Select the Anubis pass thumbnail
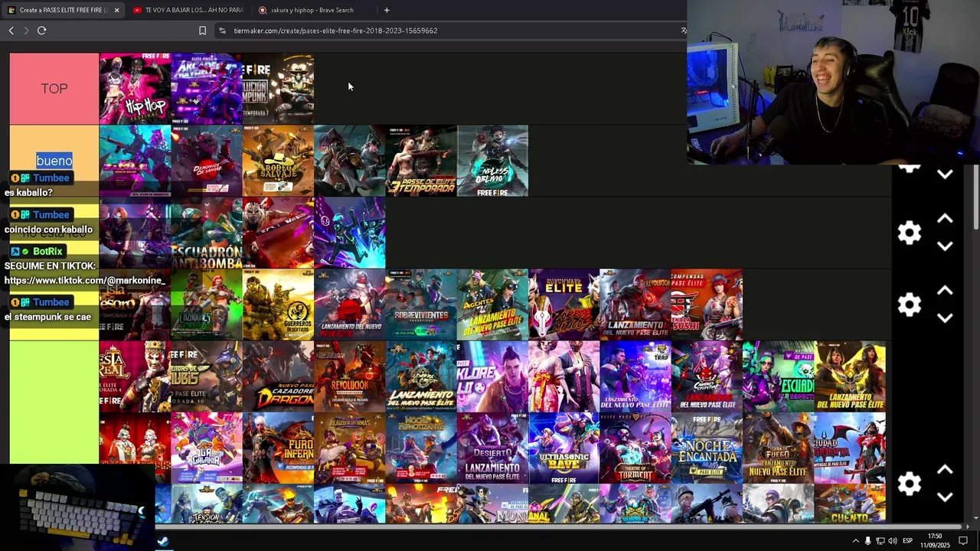Viewport: 980px width, 551px height. click(x=207, y=377)
